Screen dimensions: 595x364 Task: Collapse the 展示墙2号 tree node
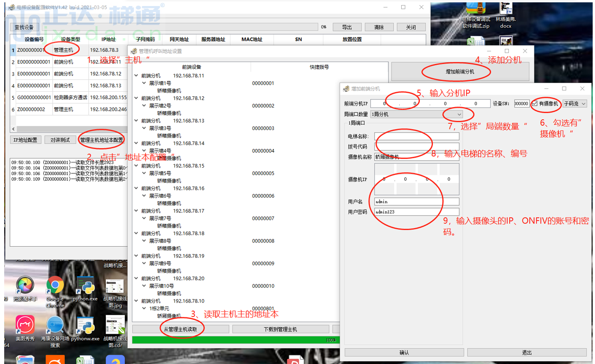[144, 106]
